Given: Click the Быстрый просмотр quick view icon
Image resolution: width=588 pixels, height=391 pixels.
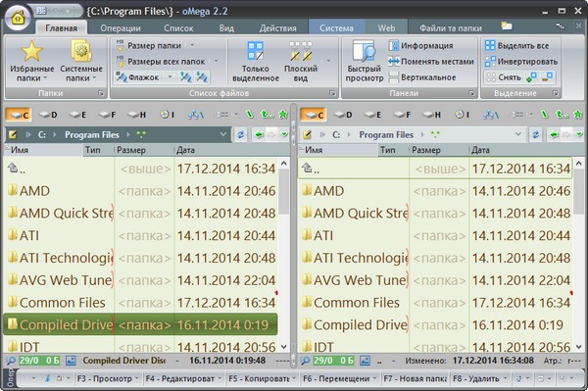Looking at the screenshot, I should pos(364,51).
